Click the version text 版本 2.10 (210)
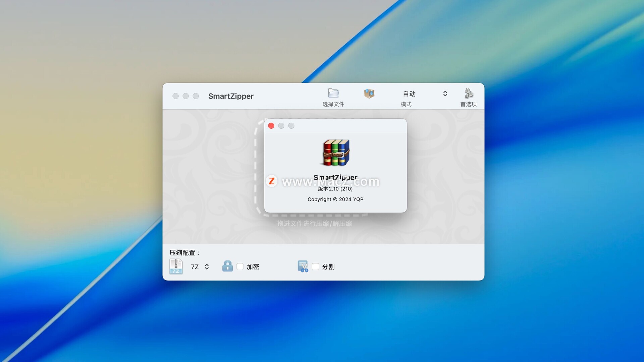 [x=335, y=189]
